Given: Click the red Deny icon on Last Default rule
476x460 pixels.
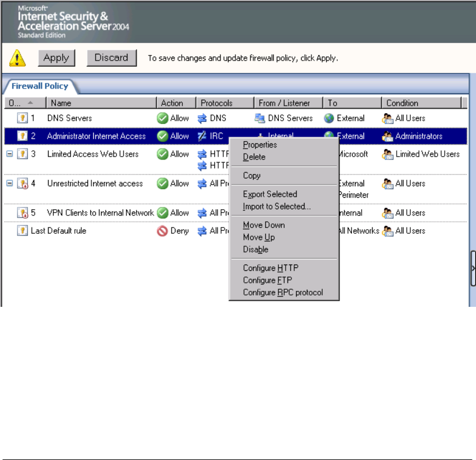Looking at the screenshot, I should [x=162, y=231].
